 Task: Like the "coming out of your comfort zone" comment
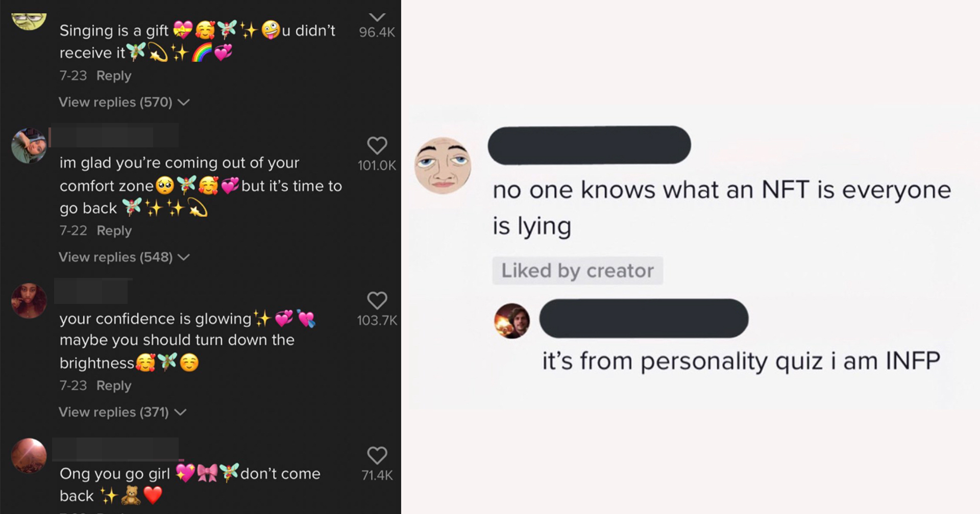tap(377, 146)
